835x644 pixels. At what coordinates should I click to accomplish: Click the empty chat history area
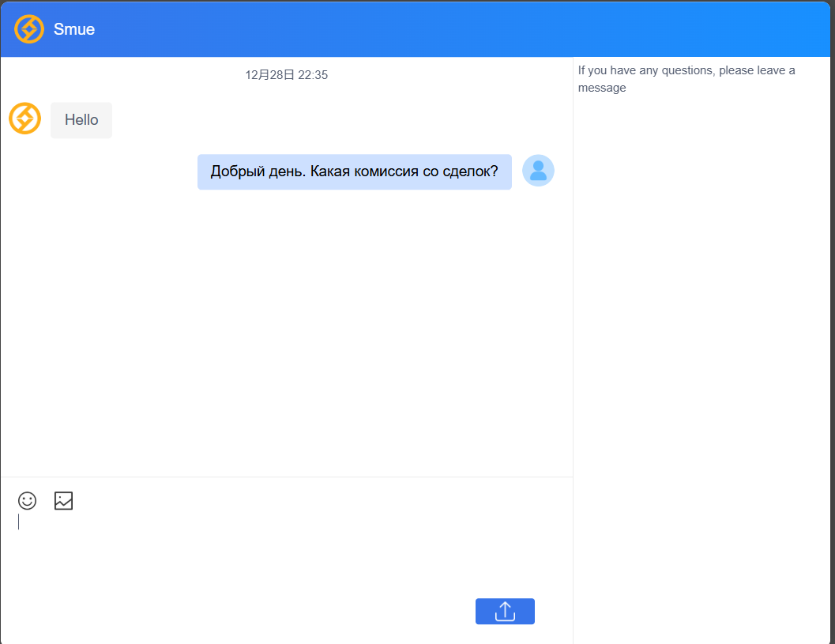[284, 332]
